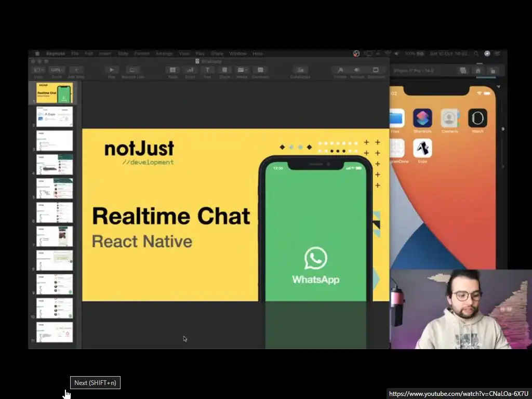Open the Share menu
Viewport: 532px width, 399px height.
217,54
